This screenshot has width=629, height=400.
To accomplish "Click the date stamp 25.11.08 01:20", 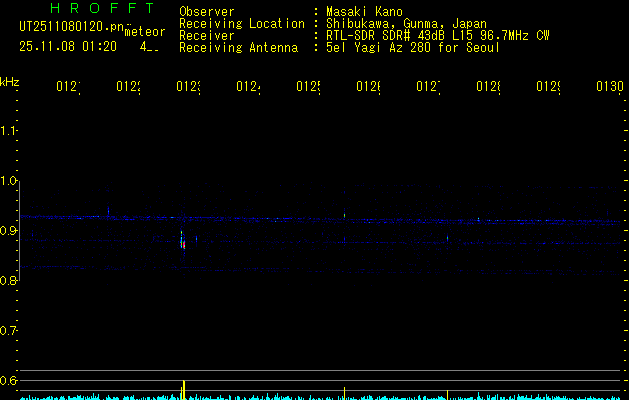I will coord(68,47).
